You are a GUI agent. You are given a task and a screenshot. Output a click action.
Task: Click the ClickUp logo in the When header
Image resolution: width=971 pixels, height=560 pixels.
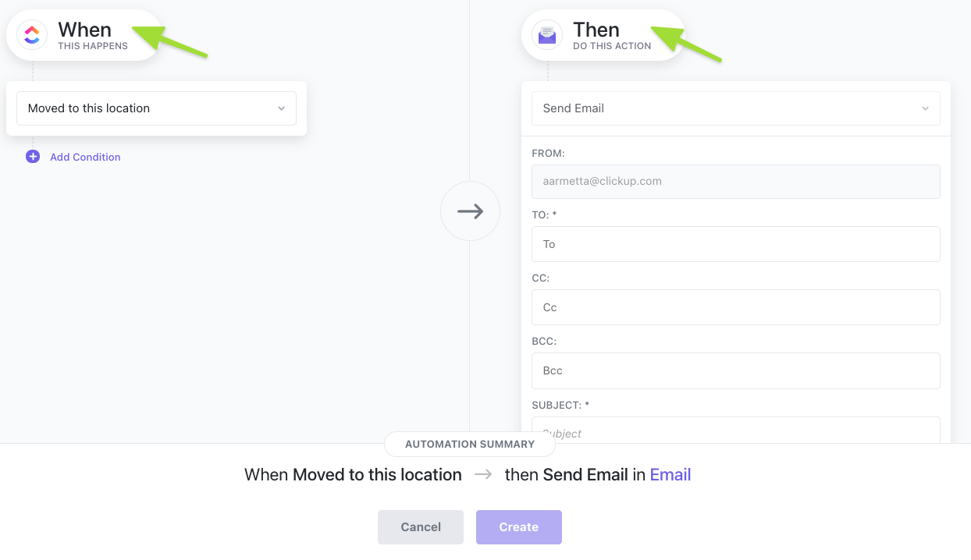click(x=32, y=35)
